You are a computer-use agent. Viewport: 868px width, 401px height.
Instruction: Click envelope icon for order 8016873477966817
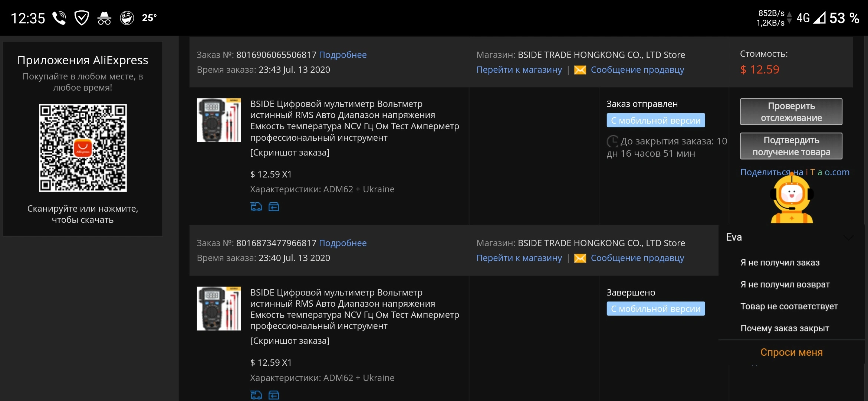point(580,258)
